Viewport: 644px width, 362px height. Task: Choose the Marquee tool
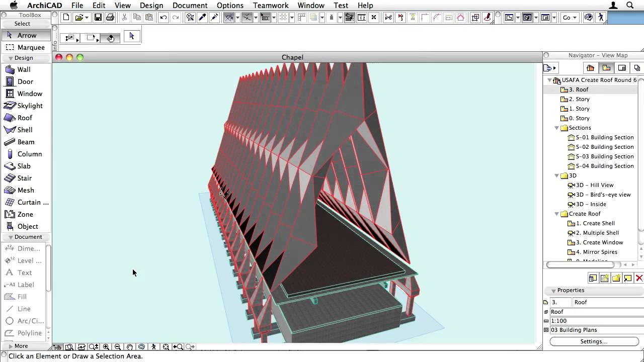25,47
